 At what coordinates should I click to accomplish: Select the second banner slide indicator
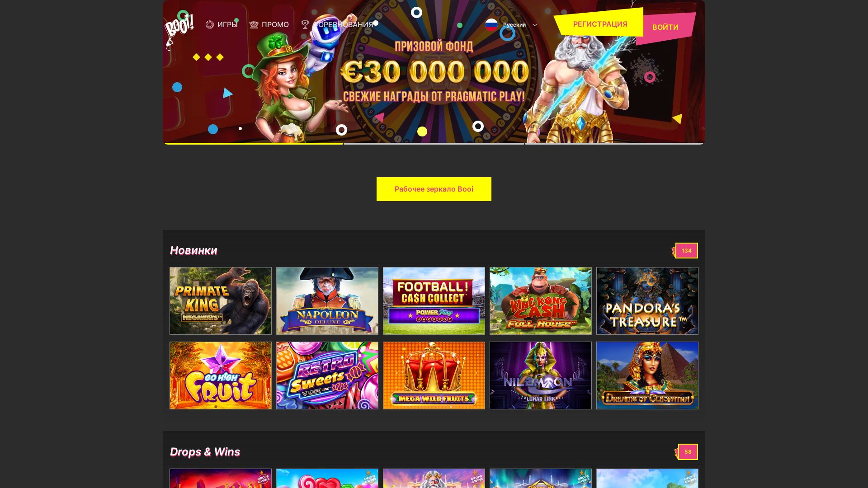click(434, 144)
